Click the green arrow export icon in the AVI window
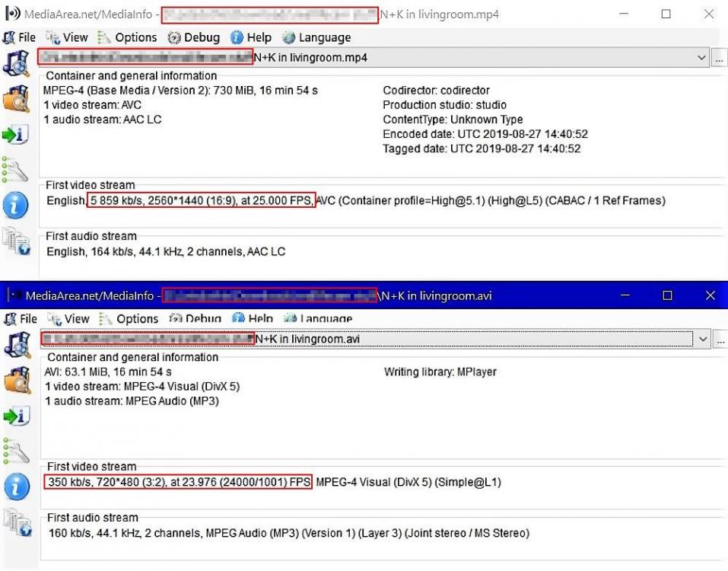 tap(16, 416)
